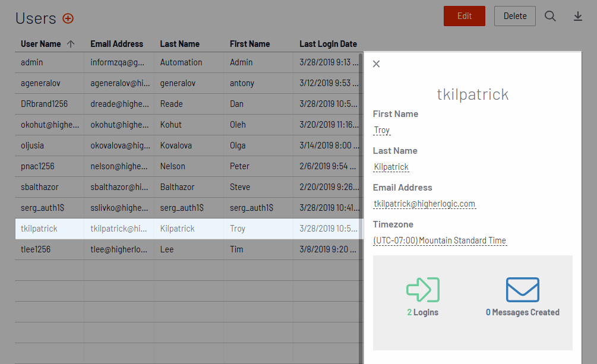This screenshot has width=597, height=364.
Task: Sort by First Name column header
Action: (x=249, y=44)
